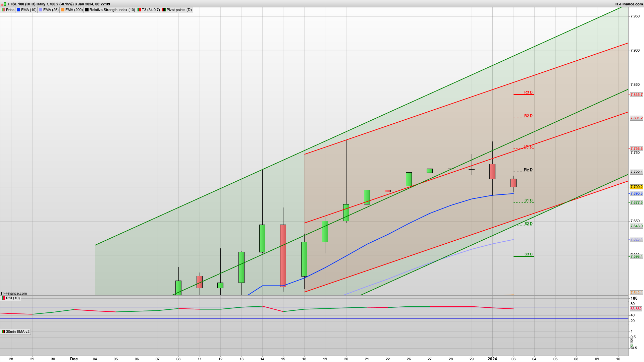The height and width of the screenshot is (362, 644).
Task: Click the R2 D pivot level marker
Action: click(528, 116)
